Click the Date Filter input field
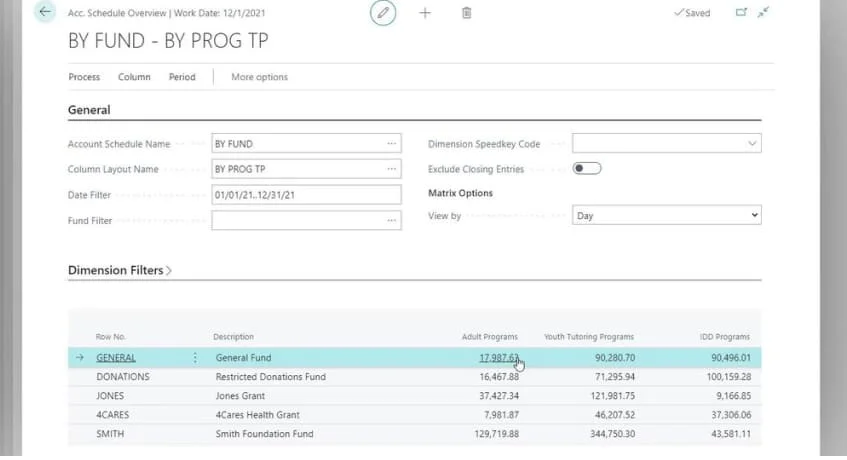847x460 pixels. point(305,195)
